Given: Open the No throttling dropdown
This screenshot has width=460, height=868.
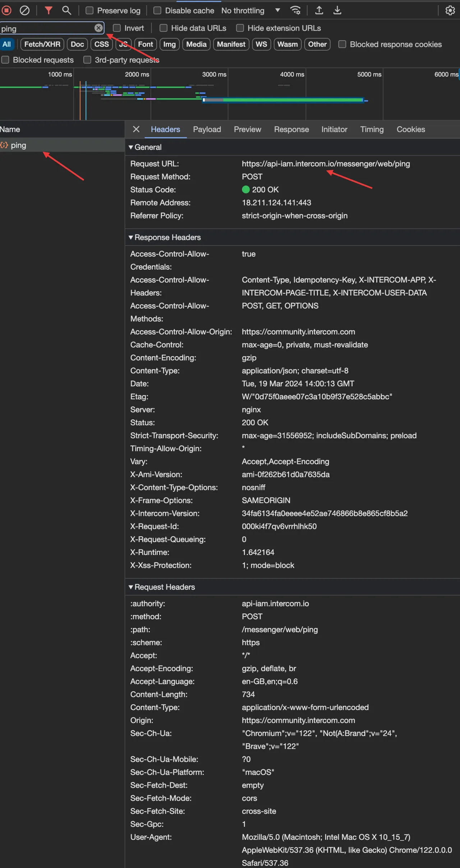Looking at the screenshot, I should pyautogui.click(x=250, y=11).
